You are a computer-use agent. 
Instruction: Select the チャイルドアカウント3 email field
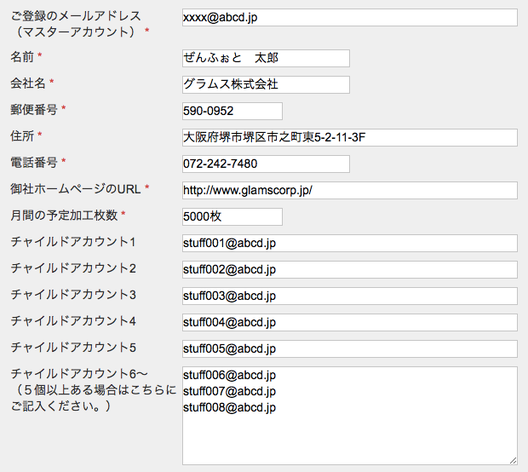[x=350, y=296]
